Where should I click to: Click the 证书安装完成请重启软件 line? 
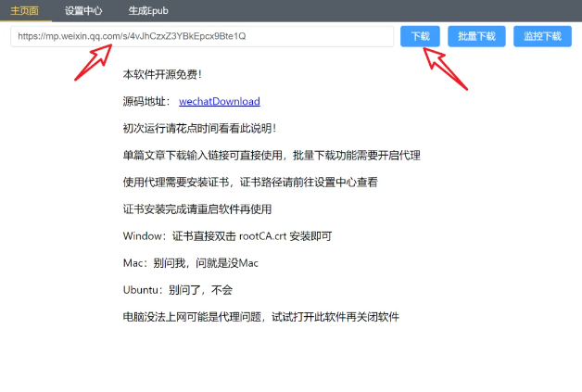point(196,209)
